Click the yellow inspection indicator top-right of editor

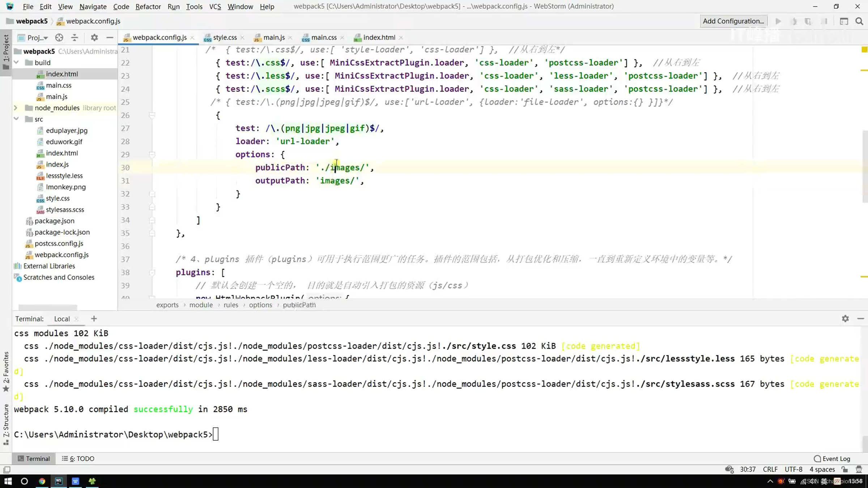pos(864,50)
